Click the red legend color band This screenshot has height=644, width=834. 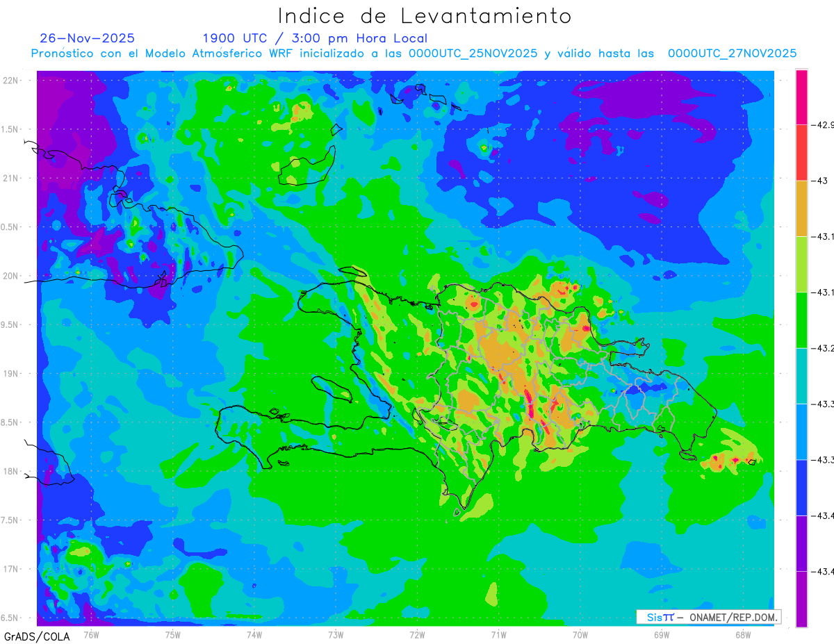pos(801,153)
